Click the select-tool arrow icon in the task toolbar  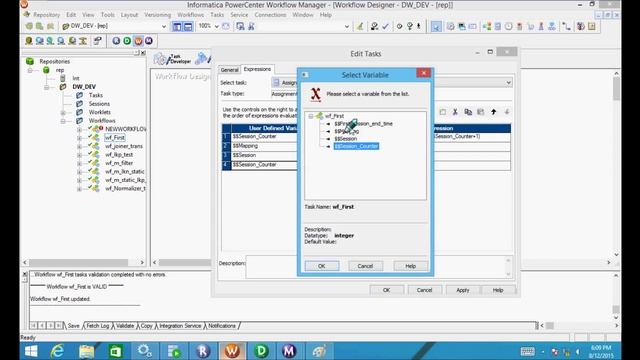pos(436,27)
